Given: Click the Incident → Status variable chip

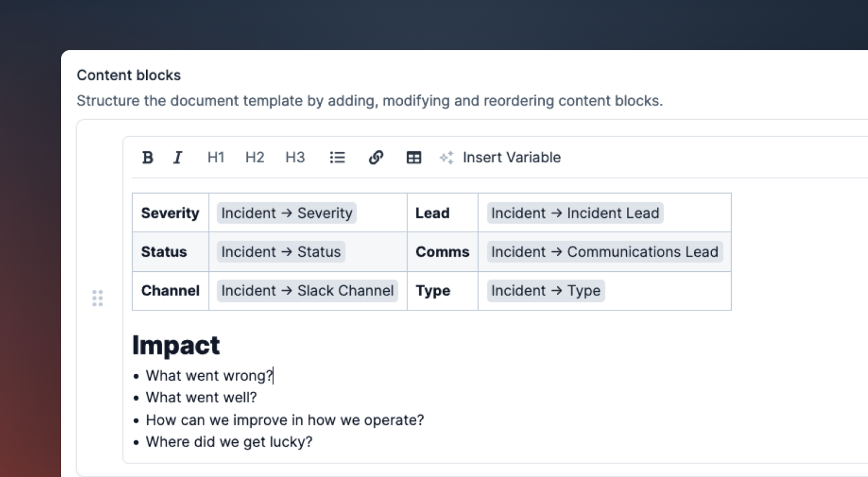Looking at the screenshot, I should (x=281, y=252).
